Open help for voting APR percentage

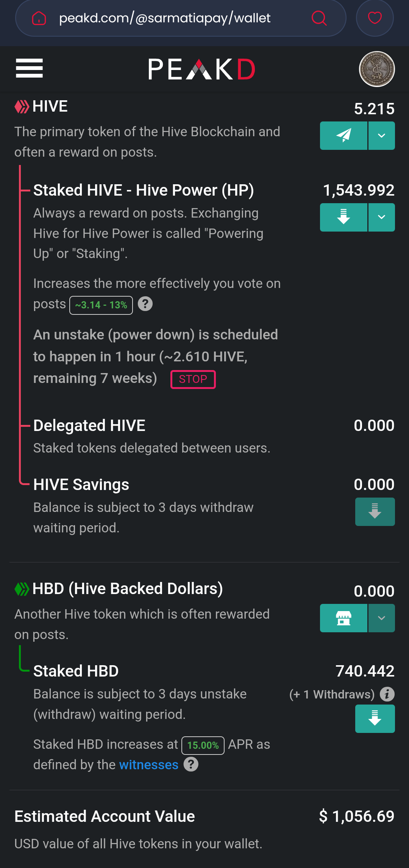pos(145,304)
